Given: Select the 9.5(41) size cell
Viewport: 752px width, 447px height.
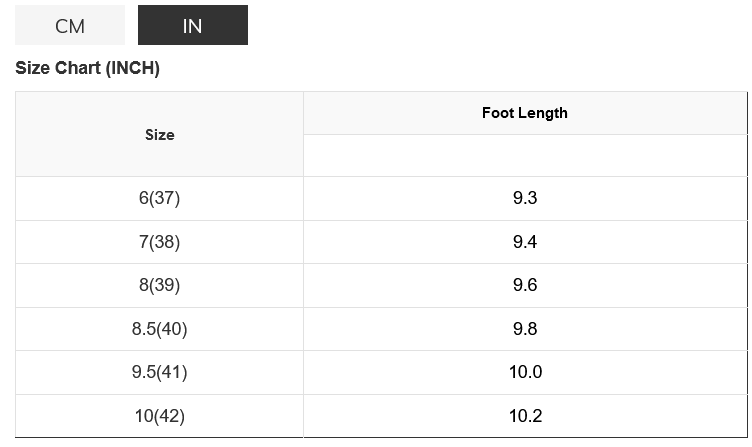Looking at the screenshot, I should 159,372.
